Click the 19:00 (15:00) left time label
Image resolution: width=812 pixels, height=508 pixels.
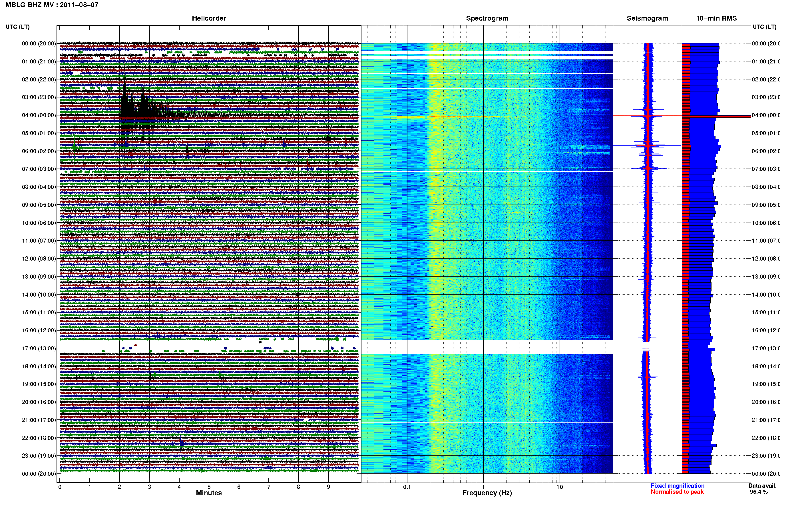point(39,384)
